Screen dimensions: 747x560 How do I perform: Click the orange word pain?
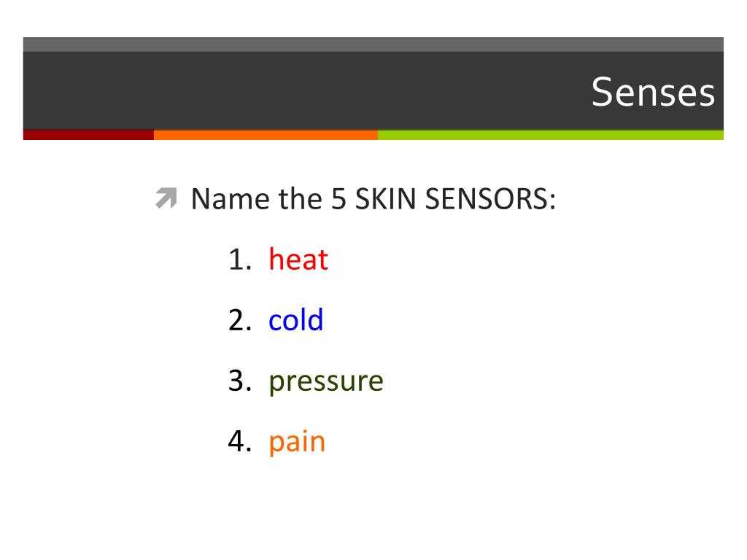297,442
